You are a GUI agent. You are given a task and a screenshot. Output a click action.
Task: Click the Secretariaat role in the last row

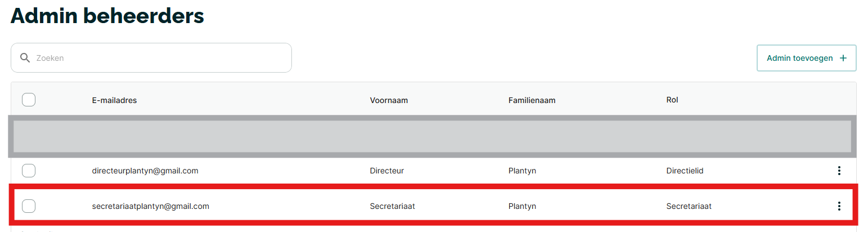tap(689, 206)
